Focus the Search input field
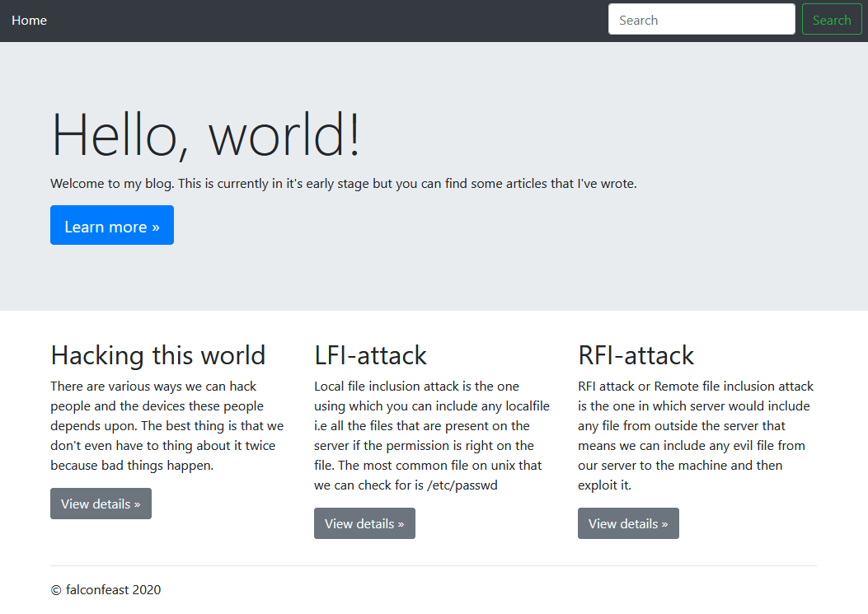868x614 pixels. click(701, 20)
